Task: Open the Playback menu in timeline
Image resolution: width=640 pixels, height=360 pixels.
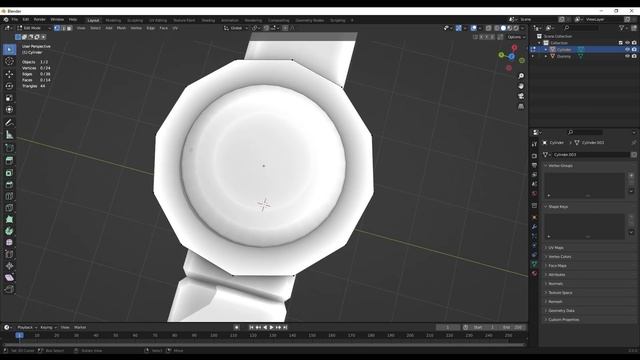Action: tap(27, 327)
